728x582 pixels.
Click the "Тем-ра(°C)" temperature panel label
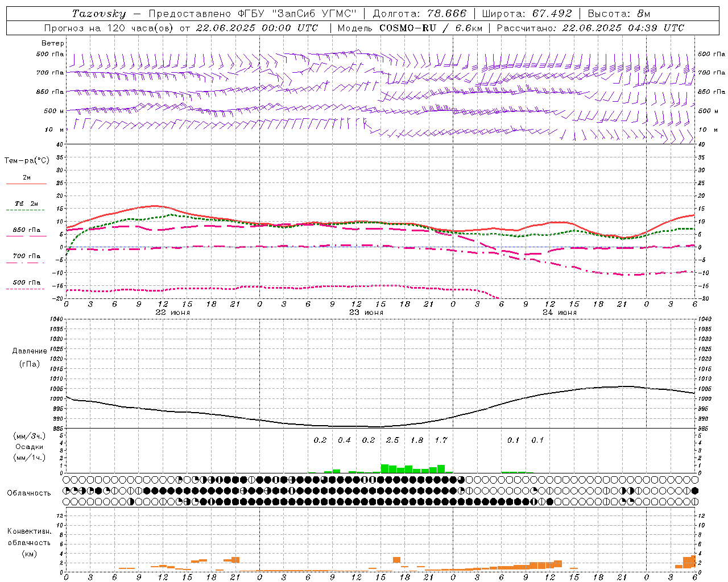(x=27, y=161)
